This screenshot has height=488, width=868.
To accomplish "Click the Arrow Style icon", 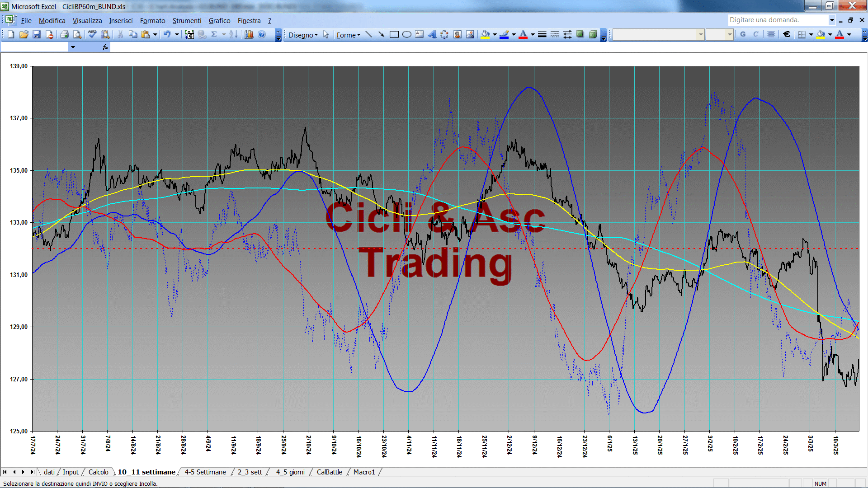I will 567,34.
